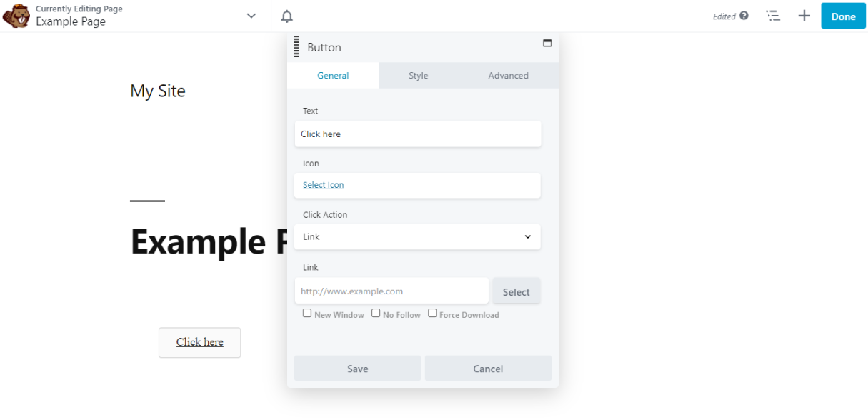Cancel the Button editing

[x=488, y=368]
